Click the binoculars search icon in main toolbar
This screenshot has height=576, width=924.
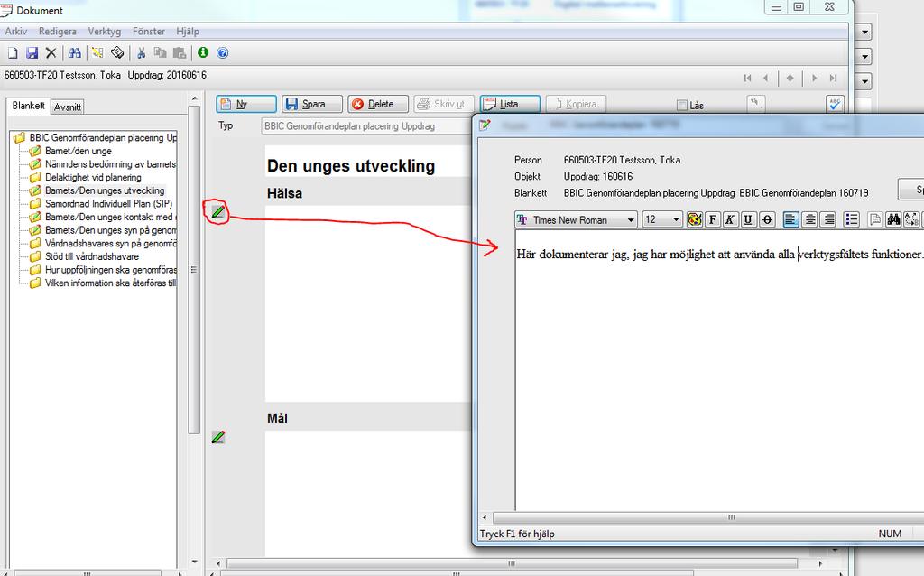click(x=74, y=53)
